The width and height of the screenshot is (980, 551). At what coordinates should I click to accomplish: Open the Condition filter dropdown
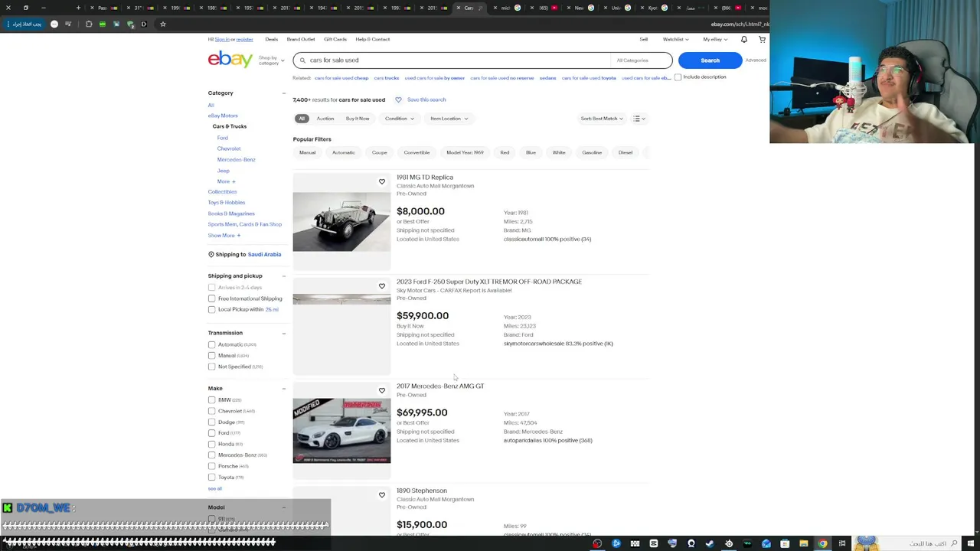pyautogui.click(x=399, y=119)
